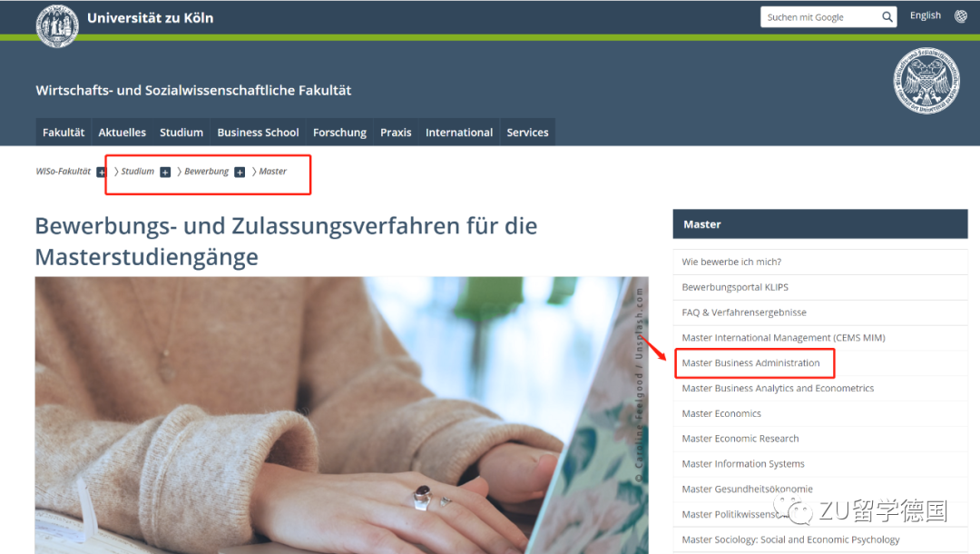Image resolution: width=980 pixels, height=554 pixels.
Task: Open the Studium navigation menu
Action: click(x=181, y=132)
